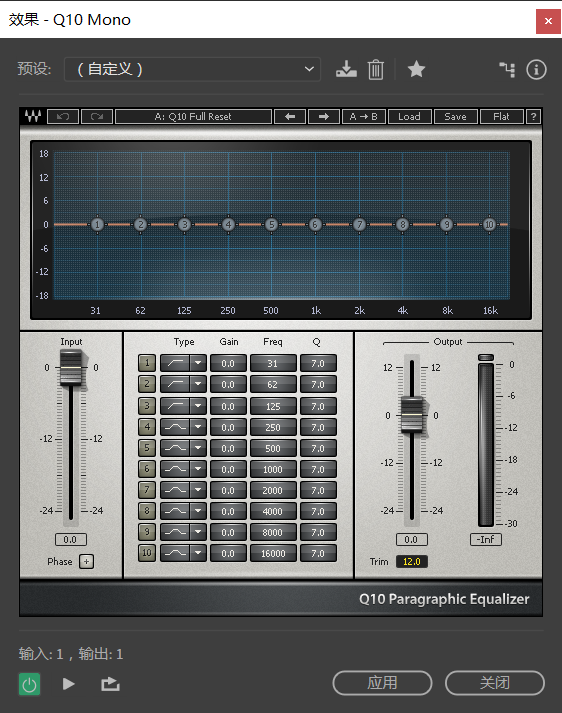The width and height of the screenshot is (562, 713).
Task: Click the Load button
Action: 409,116
